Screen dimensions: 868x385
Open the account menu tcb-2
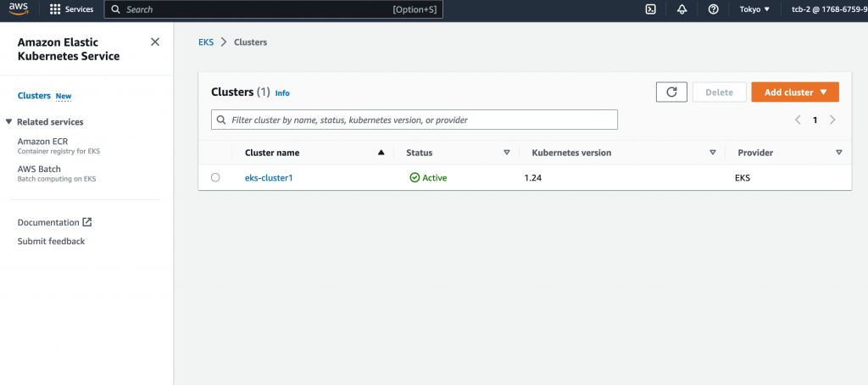coord(828,9)
